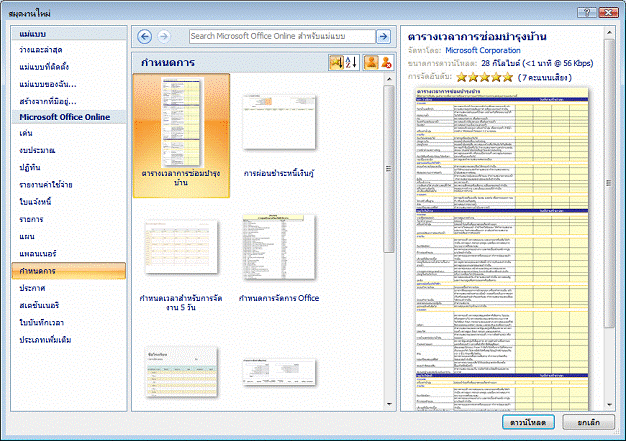Click the กำหนดการ heading above templates
This screenshot has height=441, width=626.
(x=168, y=62)
